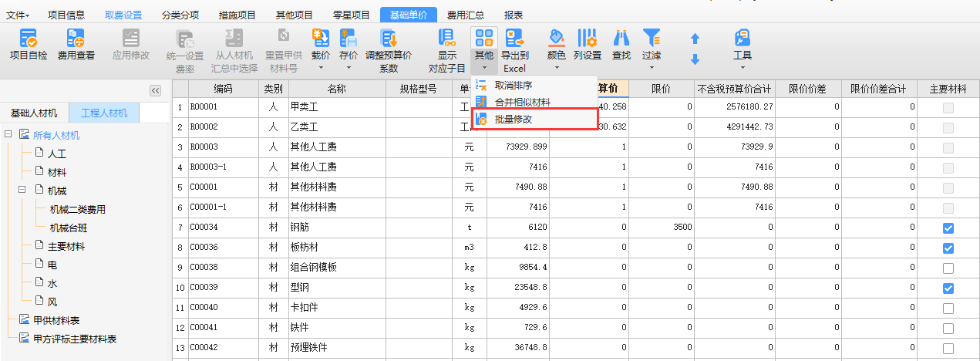Check 主要材料 checkbox for 组合钢模板 row
This screenshot has height=361, width=980.
click(948, 268)
